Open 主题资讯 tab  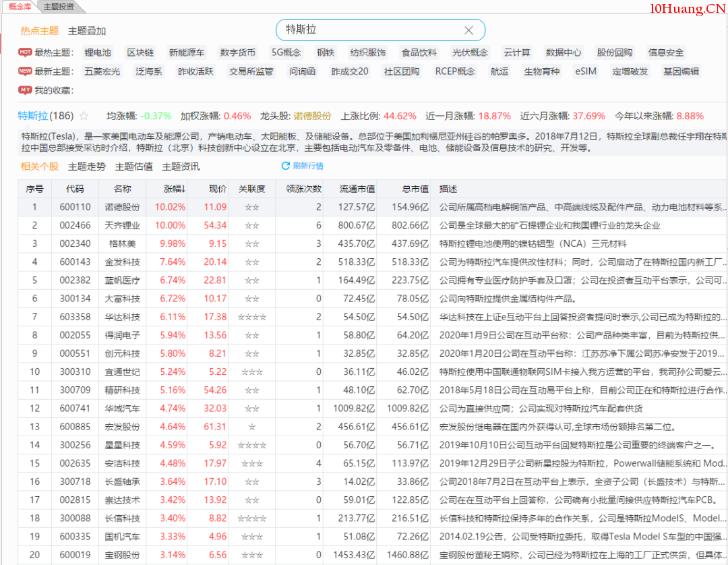click(x=181, y=167)
